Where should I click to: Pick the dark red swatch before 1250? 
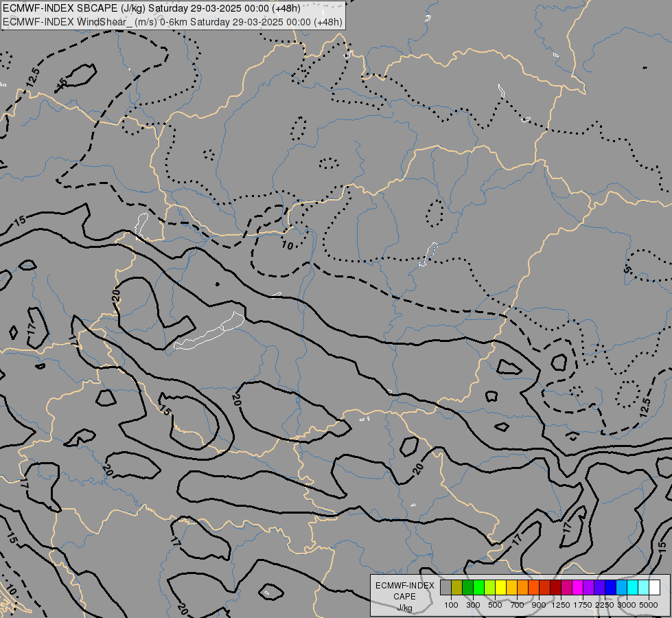pos(555,588)
